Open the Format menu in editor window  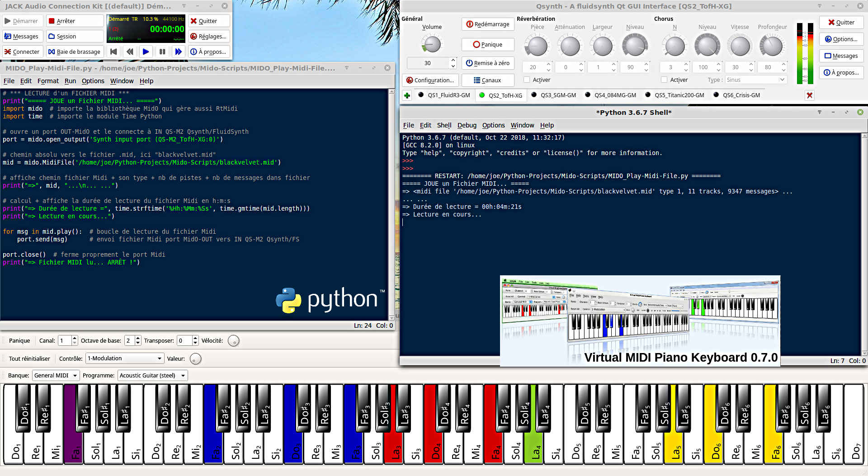pyautogui.click(x=48, y=81)
